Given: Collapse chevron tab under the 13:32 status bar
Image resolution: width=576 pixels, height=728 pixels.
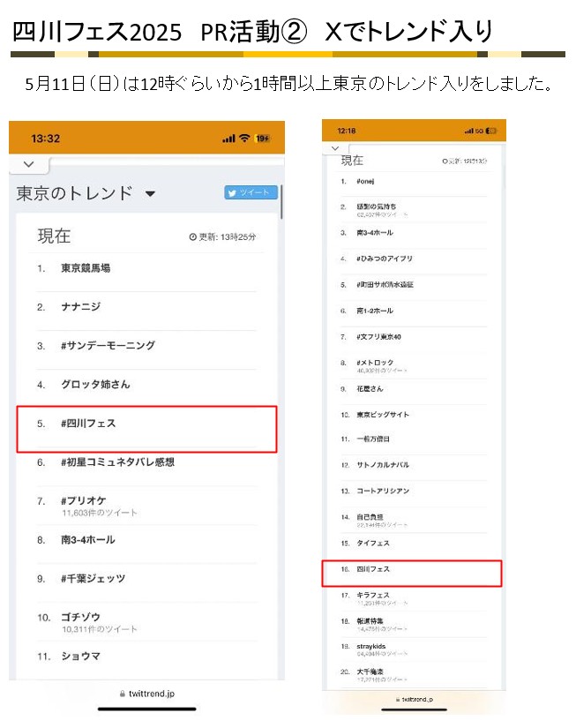Looking at the screenshot, I should [x=29, y=164].
